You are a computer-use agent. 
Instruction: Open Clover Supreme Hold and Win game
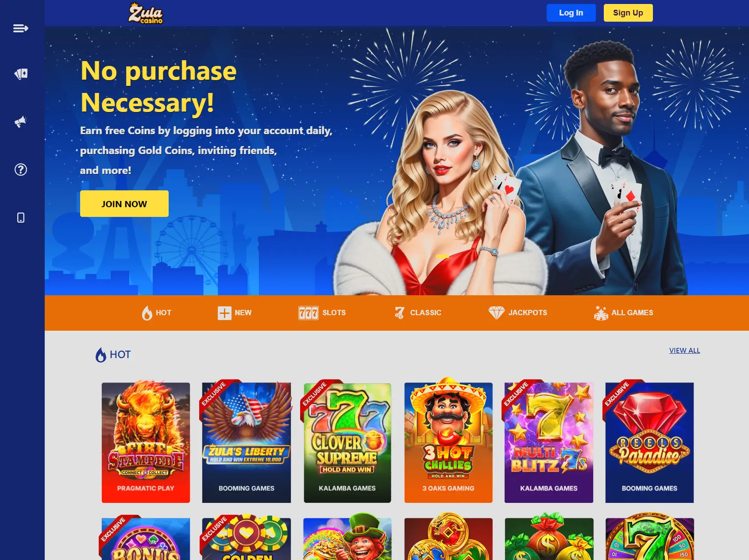(x=347, y=442)
